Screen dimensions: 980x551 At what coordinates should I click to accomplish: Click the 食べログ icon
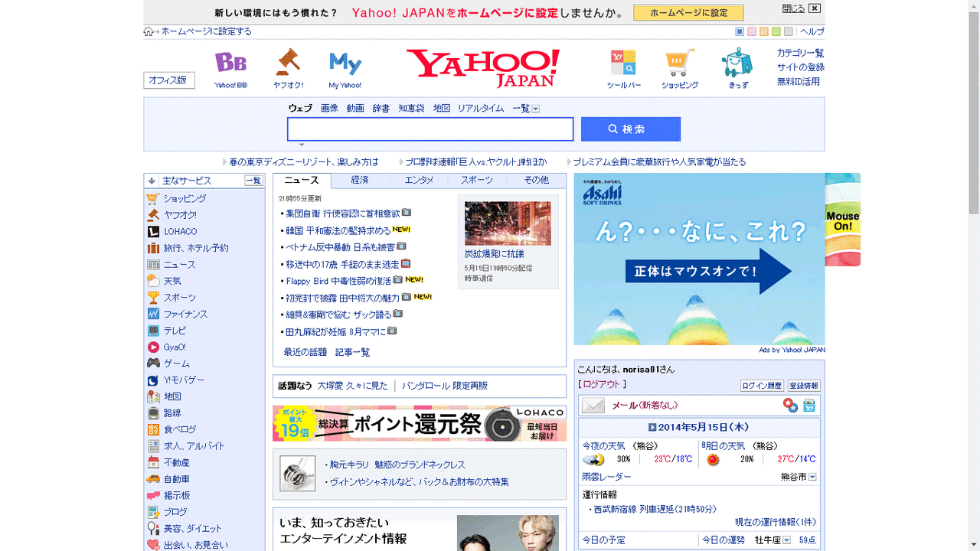click(x=153, y=429)
